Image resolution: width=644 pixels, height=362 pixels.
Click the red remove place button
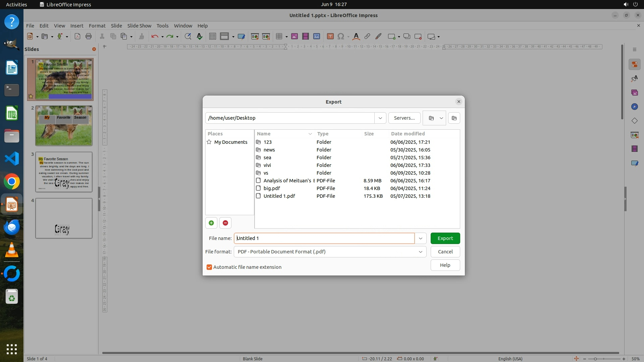pos(225,223)
